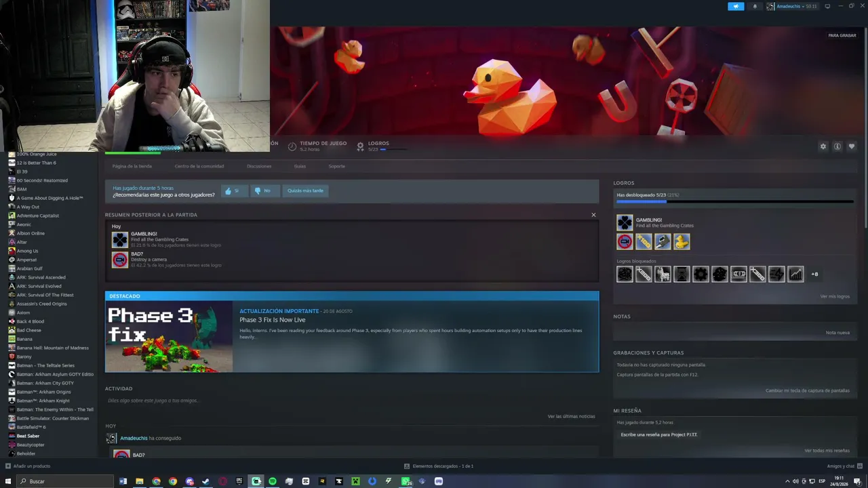868x488 pixels.
Task: Select Beat Saber in the library list
Action: (28, 436)
